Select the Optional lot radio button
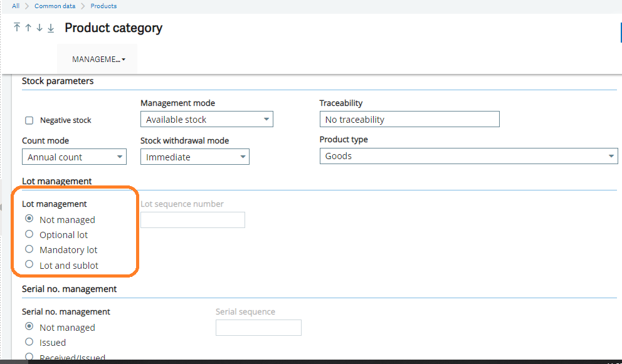 click(29, 234)
